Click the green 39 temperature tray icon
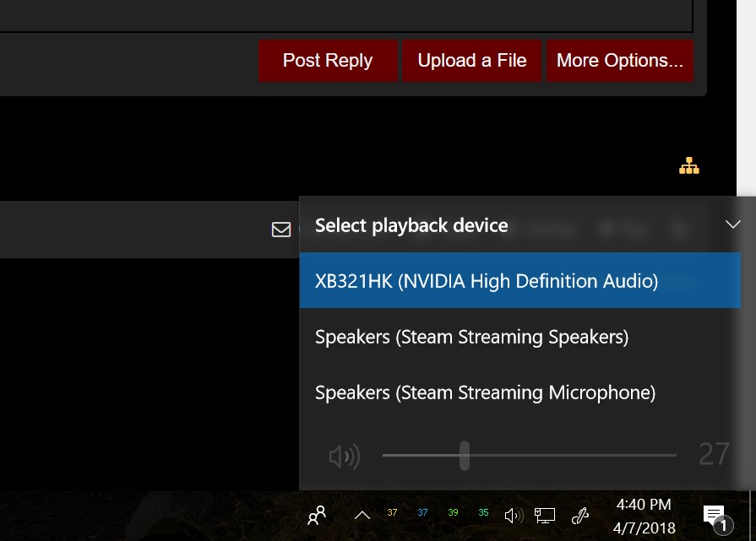Viewport: 756px width, 541px height. pos(453,513)
